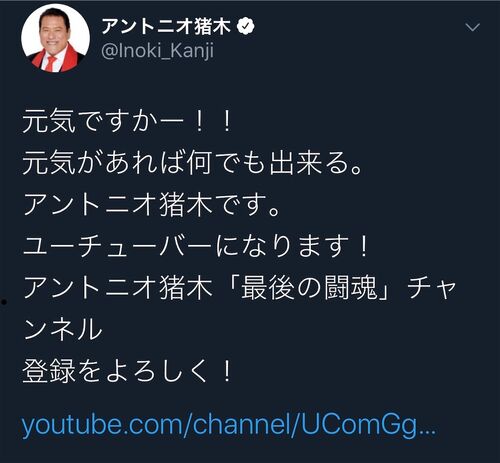Click the sentence 元気があれば何でも出来る。

192,163
